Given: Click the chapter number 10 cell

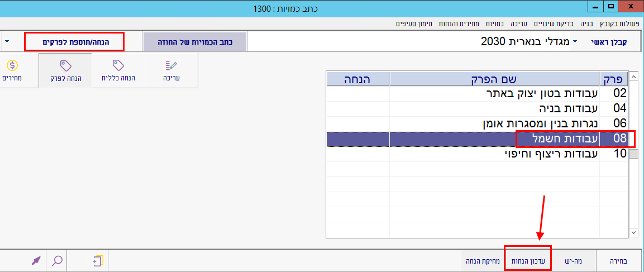Looking at the screenshot, I should point(614,154).
